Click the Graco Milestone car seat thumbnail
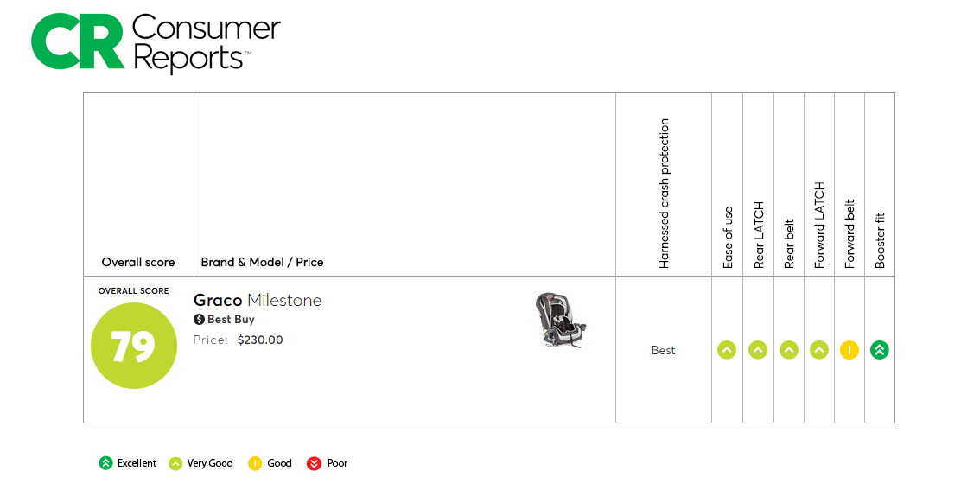The width and height of the screenshot is (980, 490). [560, 320]
